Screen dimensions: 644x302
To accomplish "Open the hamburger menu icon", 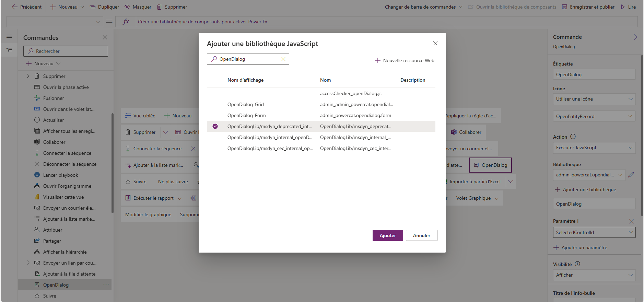I will coord(9,36).
